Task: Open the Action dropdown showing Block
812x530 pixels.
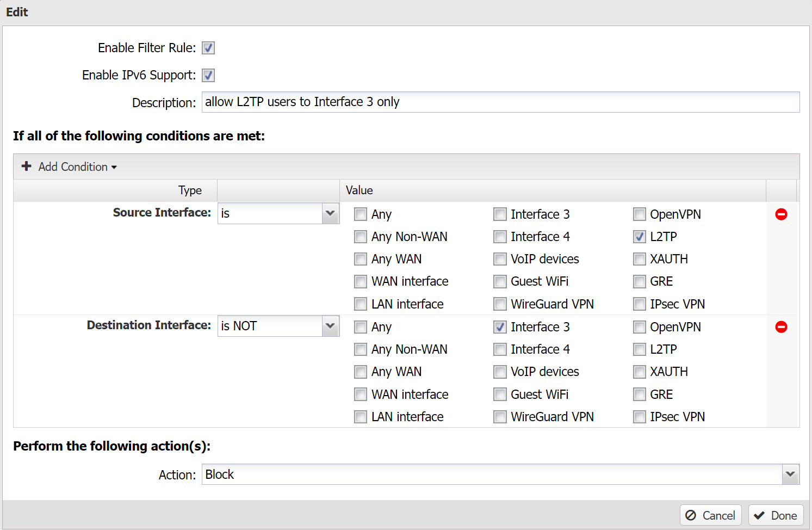Action: 790,474
